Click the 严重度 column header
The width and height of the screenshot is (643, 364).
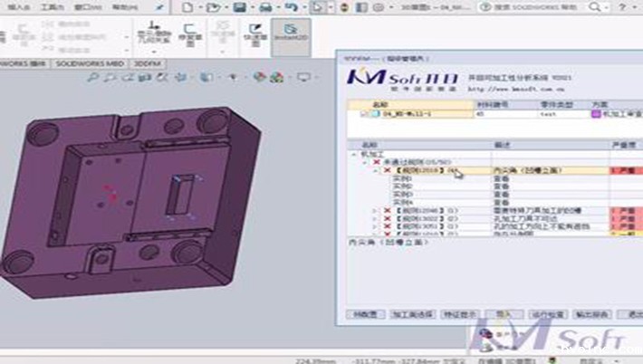pos(624,145)
